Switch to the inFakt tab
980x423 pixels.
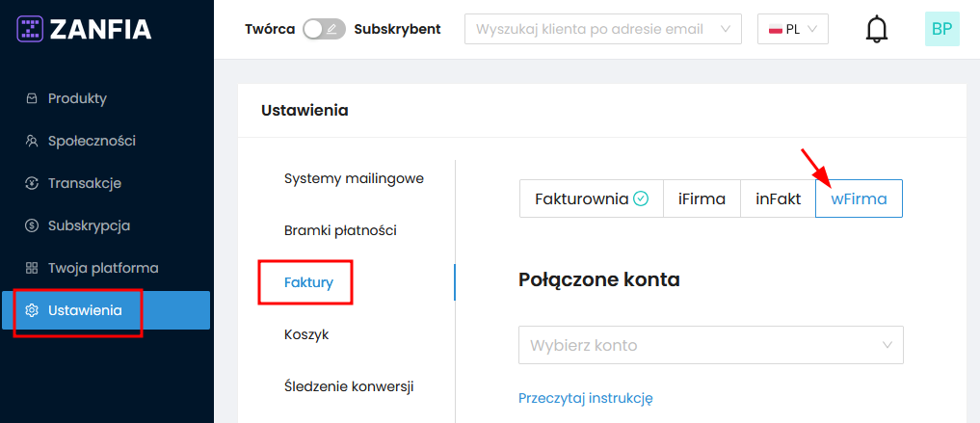coord(778,198)
